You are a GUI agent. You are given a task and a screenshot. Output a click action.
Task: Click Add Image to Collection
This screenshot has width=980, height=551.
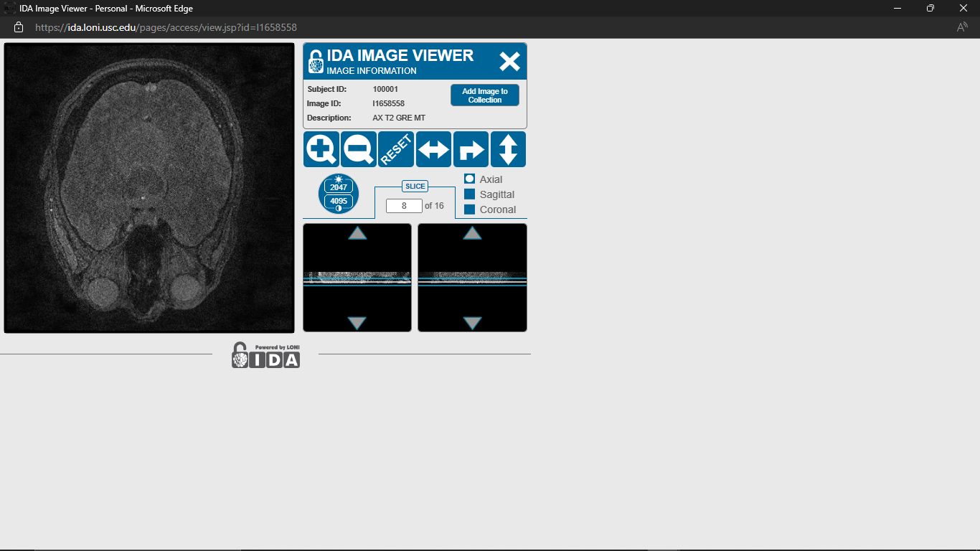[x=484, y=94]
